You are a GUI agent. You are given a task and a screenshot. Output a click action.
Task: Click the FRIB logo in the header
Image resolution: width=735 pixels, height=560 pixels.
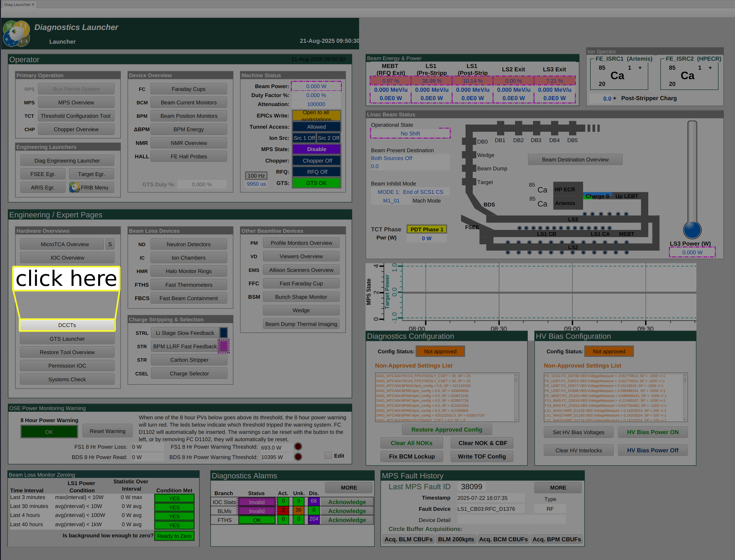click(16, 33)
